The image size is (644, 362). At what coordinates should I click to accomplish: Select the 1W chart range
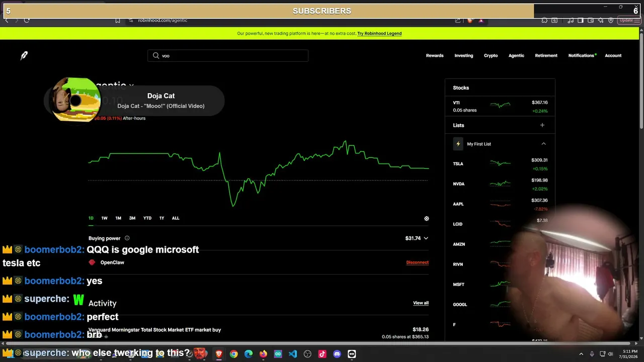[x=104, y=218]
